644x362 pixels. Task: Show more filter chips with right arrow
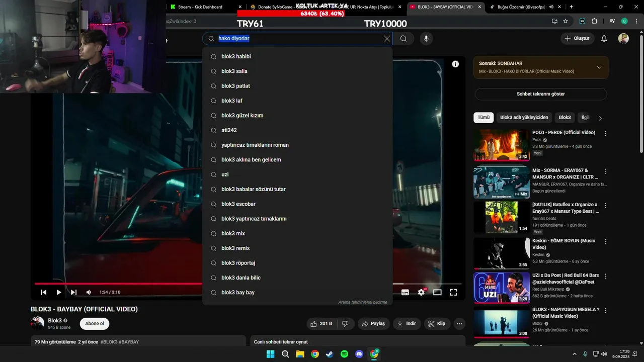(600, 118)
